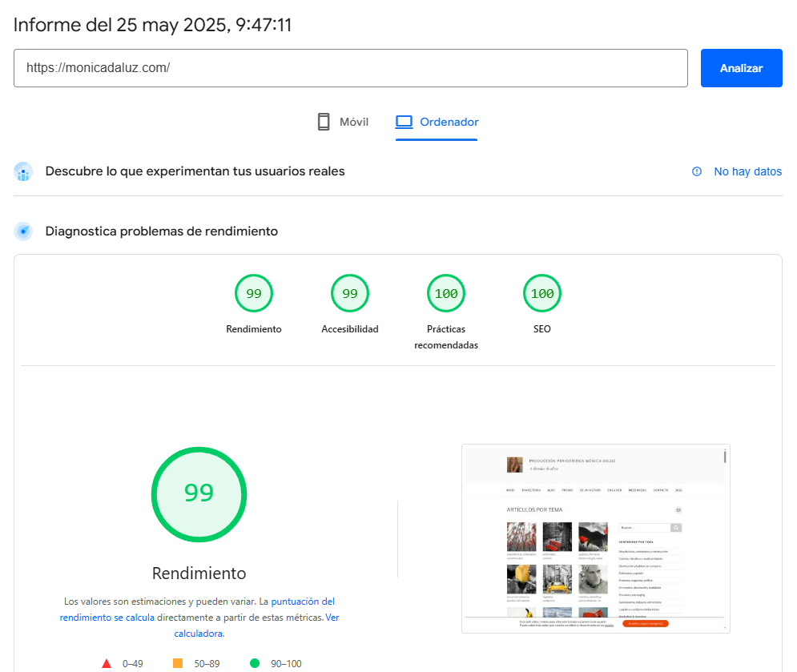Click the large Rendimiento title text

click(199, 573)
